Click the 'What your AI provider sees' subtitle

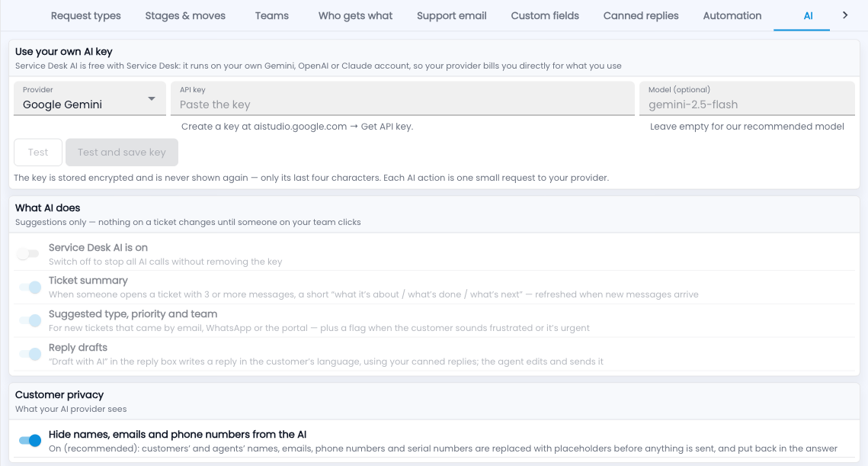pos(71,409)
